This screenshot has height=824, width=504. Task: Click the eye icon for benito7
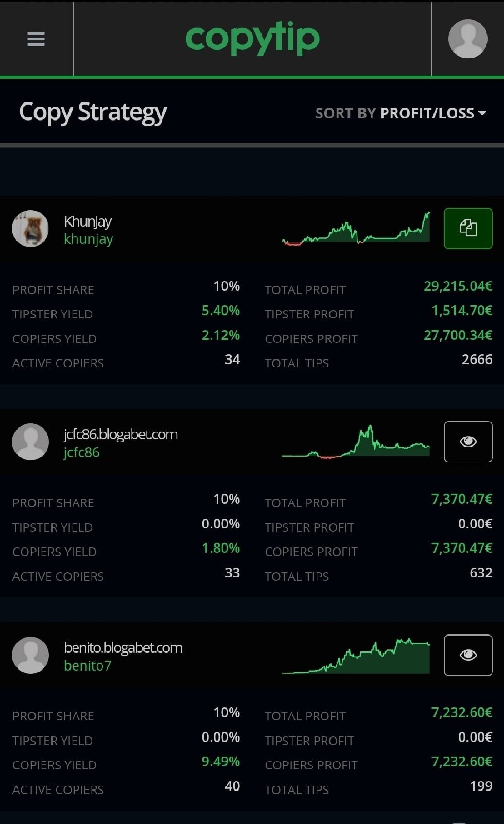tap(468, 655)
